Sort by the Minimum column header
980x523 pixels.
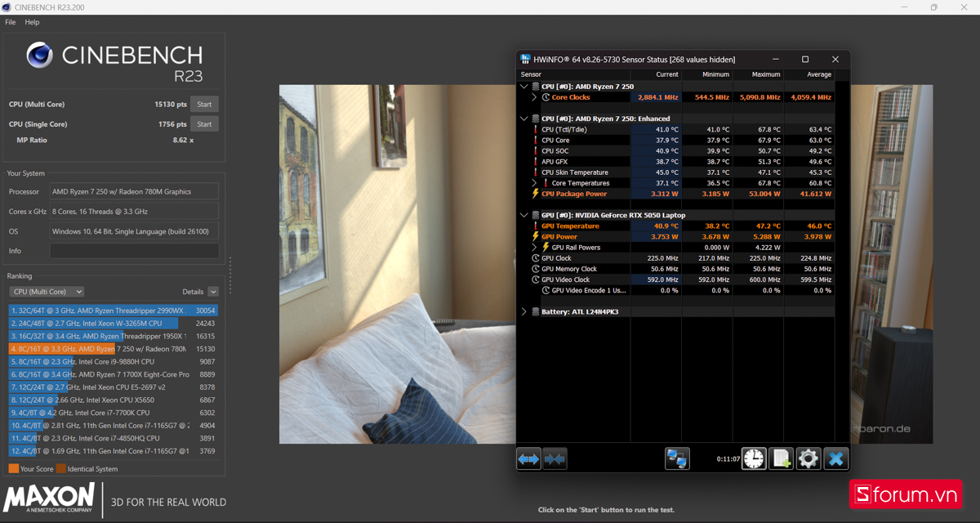(716, 74)
